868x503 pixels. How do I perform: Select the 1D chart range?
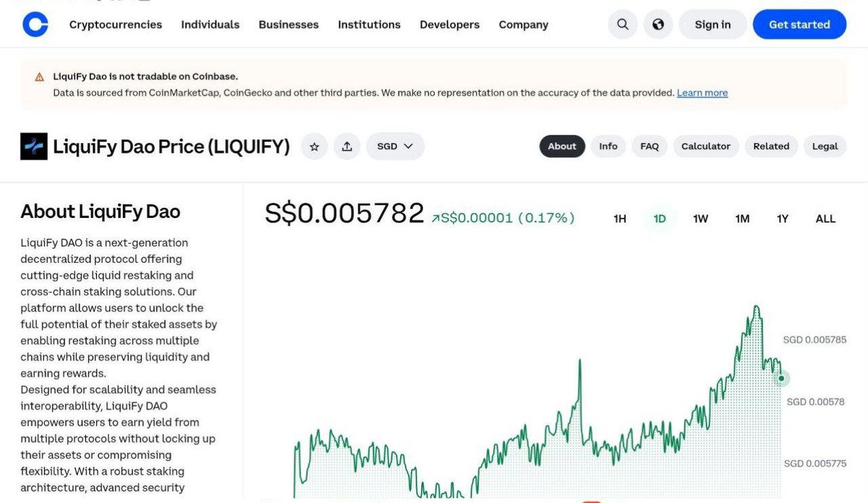[x=660, y=219]
